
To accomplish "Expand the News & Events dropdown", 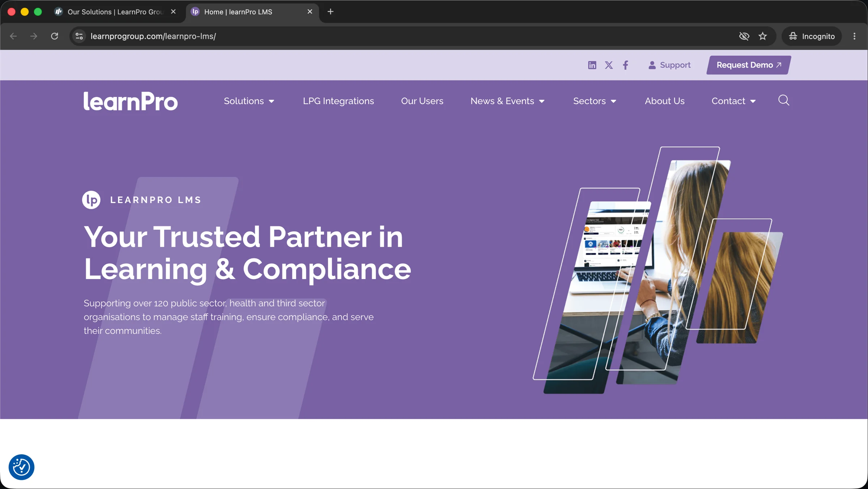I will (x=507, y=101).
